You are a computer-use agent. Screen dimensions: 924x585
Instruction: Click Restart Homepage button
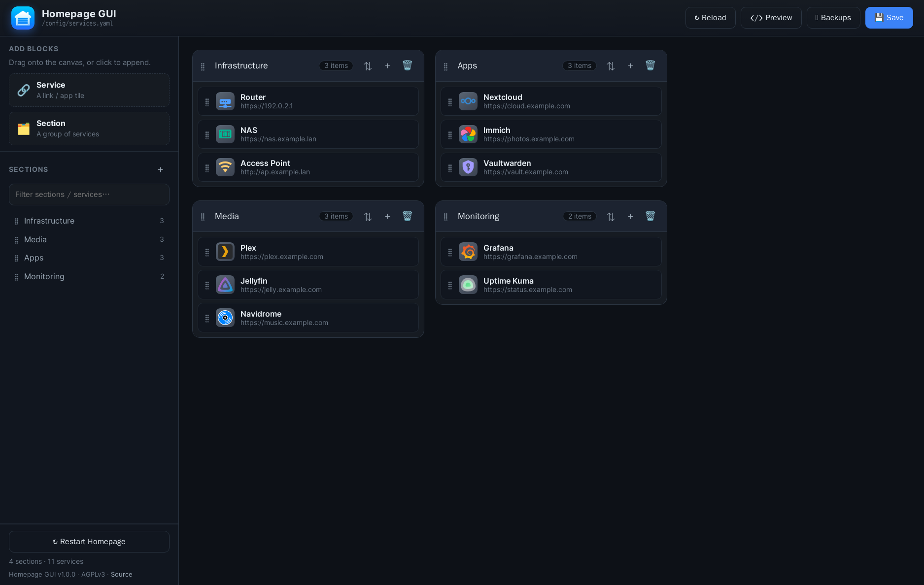[x=89, y=542]
